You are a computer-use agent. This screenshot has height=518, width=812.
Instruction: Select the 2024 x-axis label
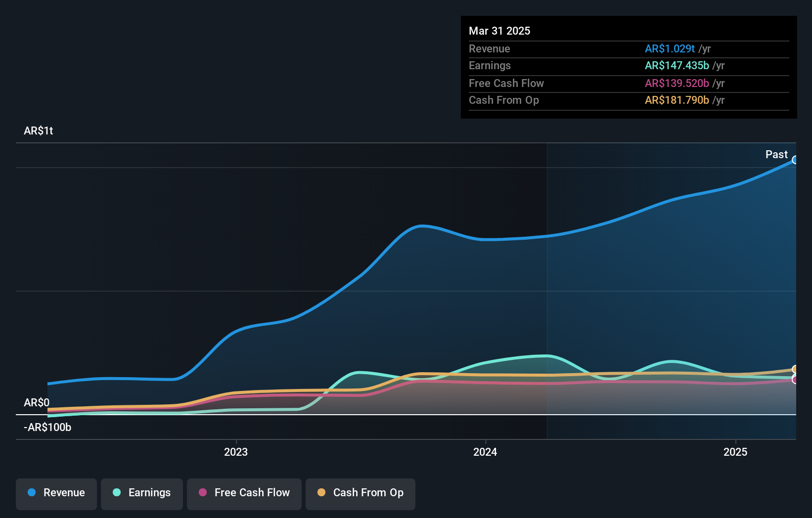click(485, 452)
